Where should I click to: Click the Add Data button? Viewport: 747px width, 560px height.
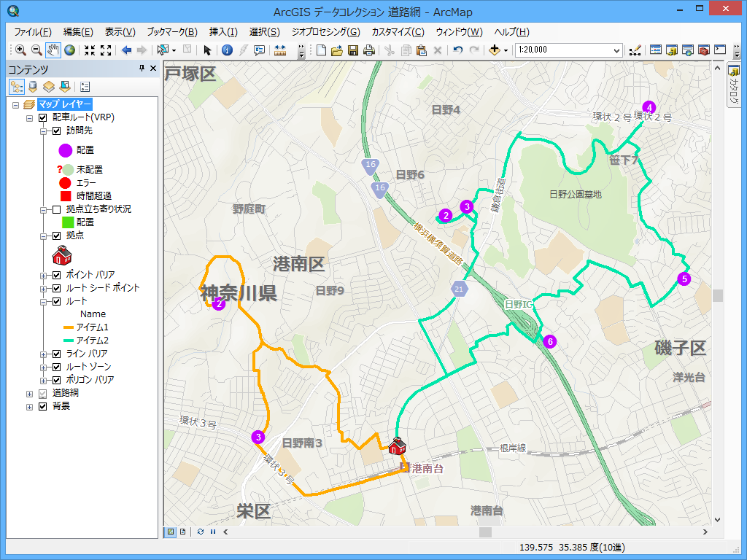[x=495, y=50]
